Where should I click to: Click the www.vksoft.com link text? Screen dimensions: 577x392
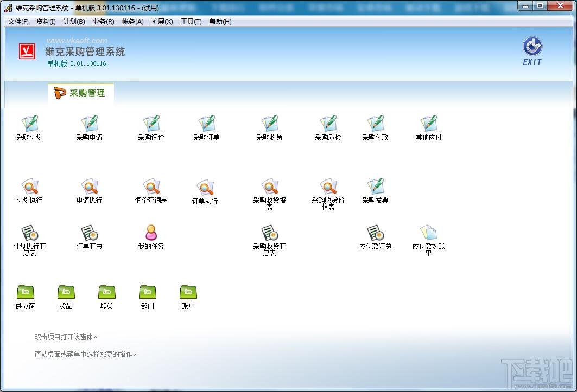pyautogui.click(x=77, y=41)
